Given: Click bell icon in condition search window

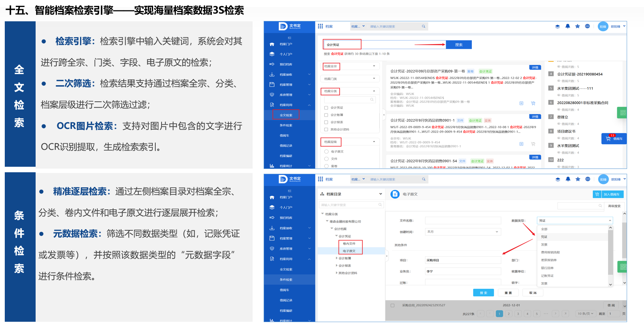Looking at the screenshot, I should pyautogui.click(x=568, y=179).
